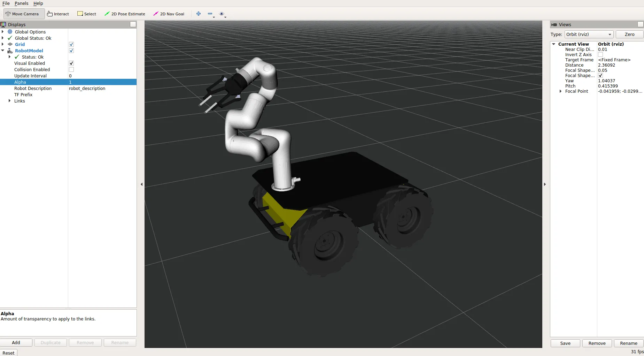
Task: Click the Alpha value field
Action: click(x=102, y=82)
